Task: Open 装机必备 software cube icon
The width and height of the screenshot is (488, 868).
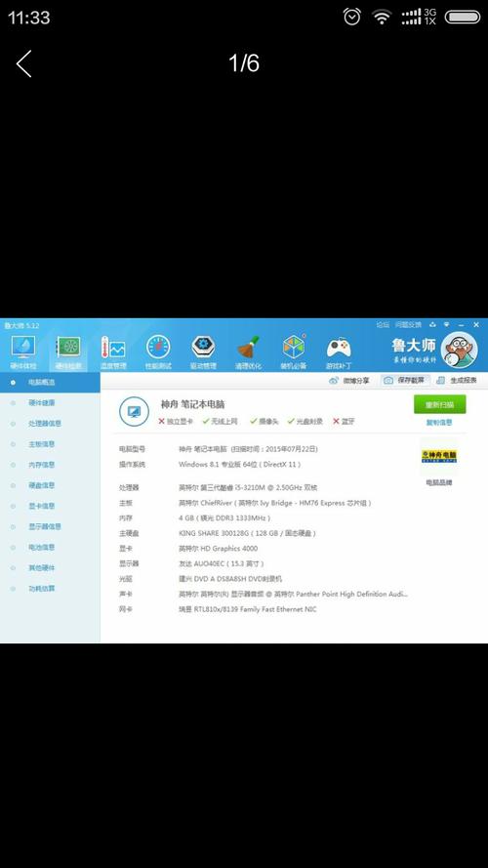Action: (x=294, y=352)
